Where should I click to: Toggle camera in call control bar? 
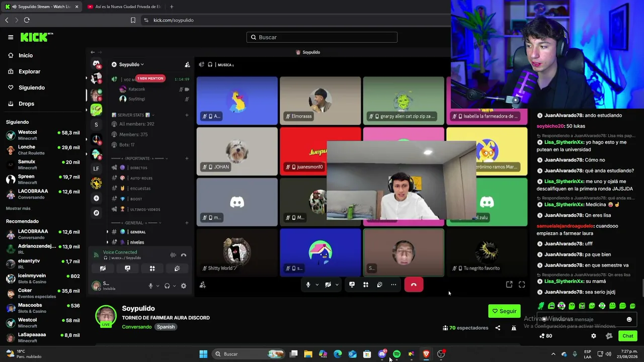pyautogui.click(x=328, y=285)
